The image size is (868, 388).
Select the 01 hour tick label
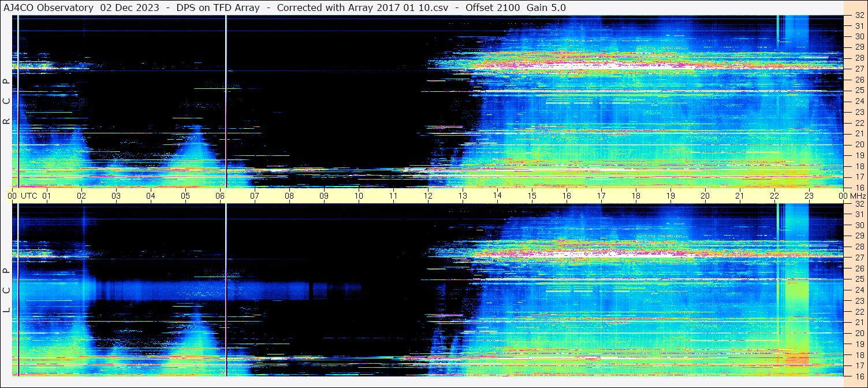[47, 196]
